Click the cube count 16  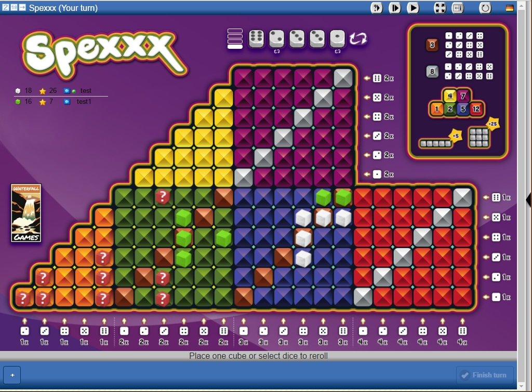click(28, 101)
